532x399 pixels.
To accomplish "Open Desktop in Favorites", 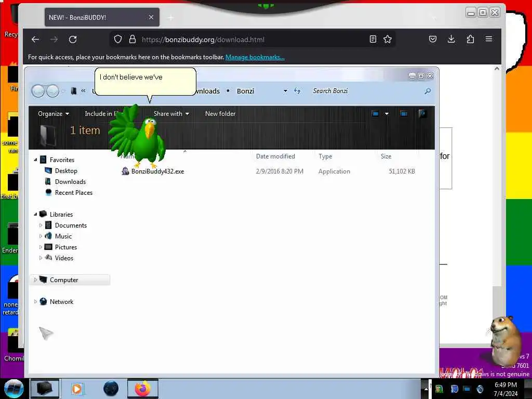I will coord(66,170).
